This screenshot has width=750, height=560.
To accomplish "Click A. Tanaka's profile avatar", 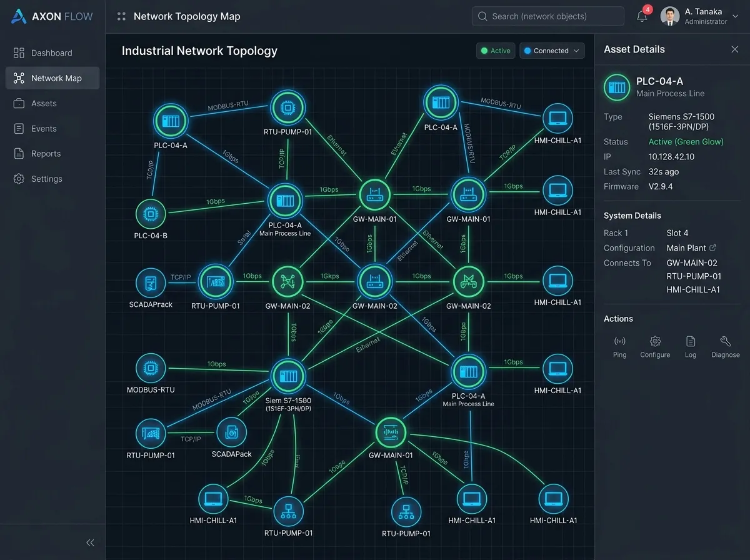I will [x=670, y=16].
